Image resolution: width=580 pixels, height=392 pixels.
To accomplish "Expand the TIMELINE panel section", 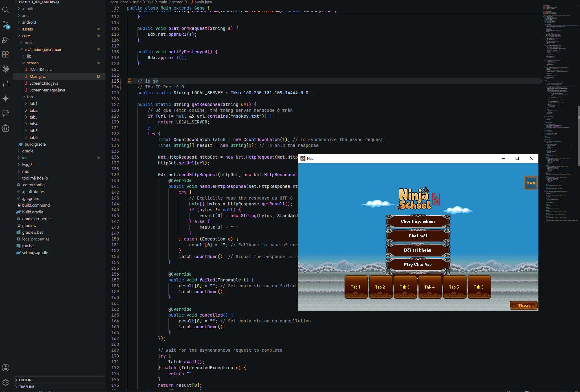I will click(27, 387).
